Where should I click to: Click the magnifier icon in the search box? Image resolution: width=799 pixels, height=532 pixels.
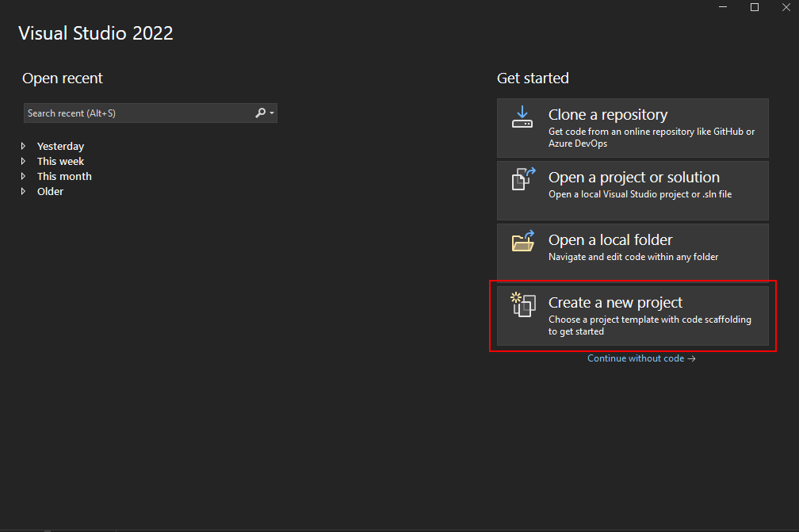258,113
